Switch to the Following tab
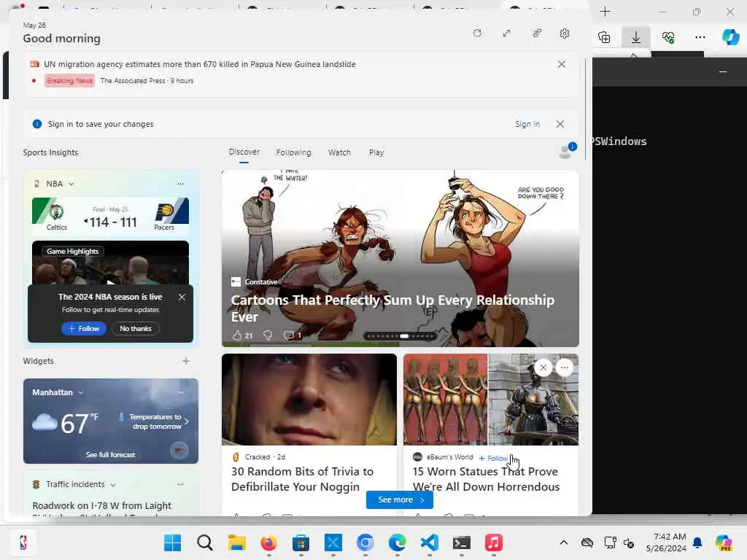Image resolution: width=747 pixels, height=560 pixels. tap(293, 152)
